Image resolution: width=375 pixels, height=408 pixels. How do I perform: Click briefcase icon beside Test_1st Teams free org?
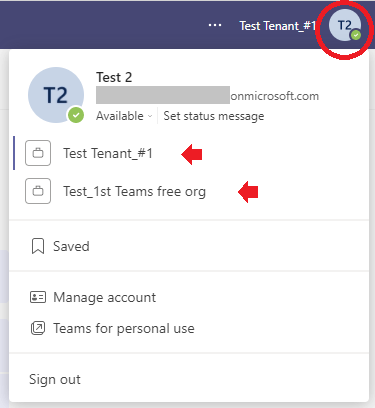[38, 191]
